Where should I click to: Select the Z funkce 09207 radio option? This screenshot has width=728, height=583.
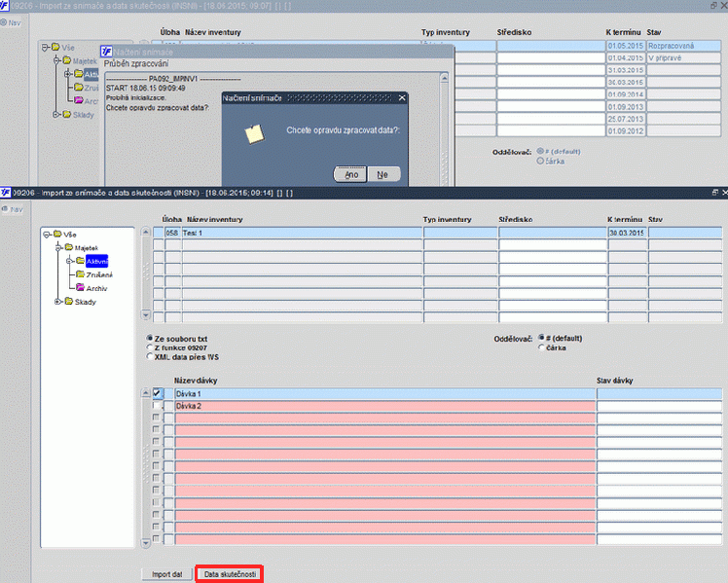pos(150,347)
